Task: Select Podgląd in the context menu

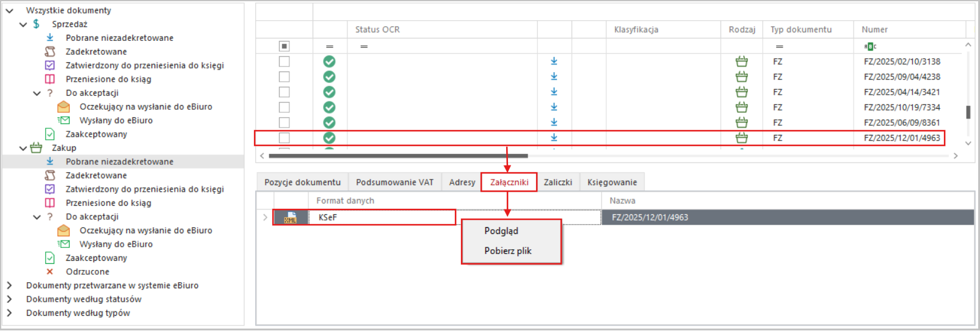Action: (x=501, y=231)
